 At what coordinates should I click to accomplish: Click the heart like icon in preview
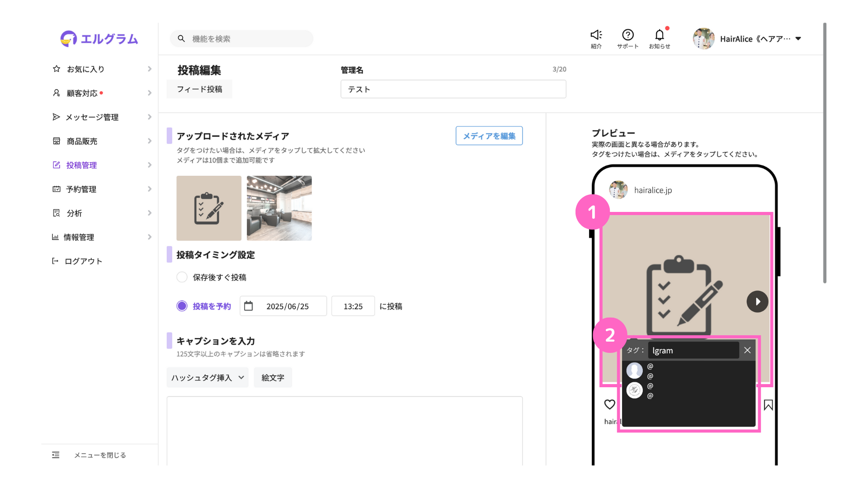click(x=610, y=404)
